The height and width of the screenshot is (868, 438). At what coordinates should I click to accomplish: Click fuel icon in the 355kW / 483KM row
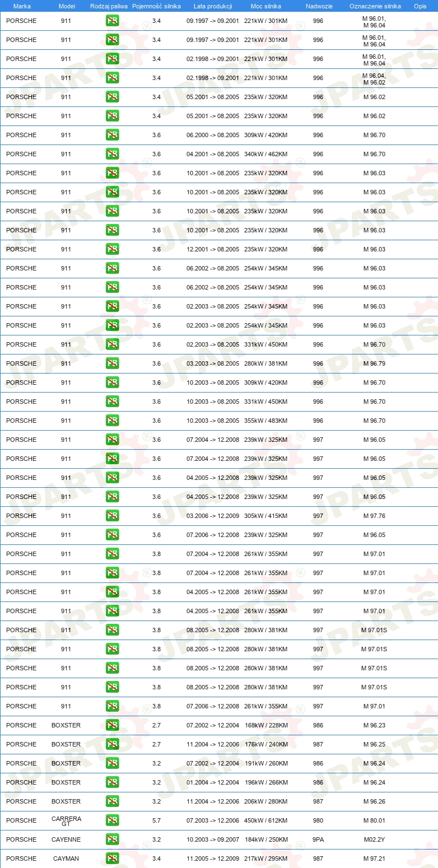point(112,421)
